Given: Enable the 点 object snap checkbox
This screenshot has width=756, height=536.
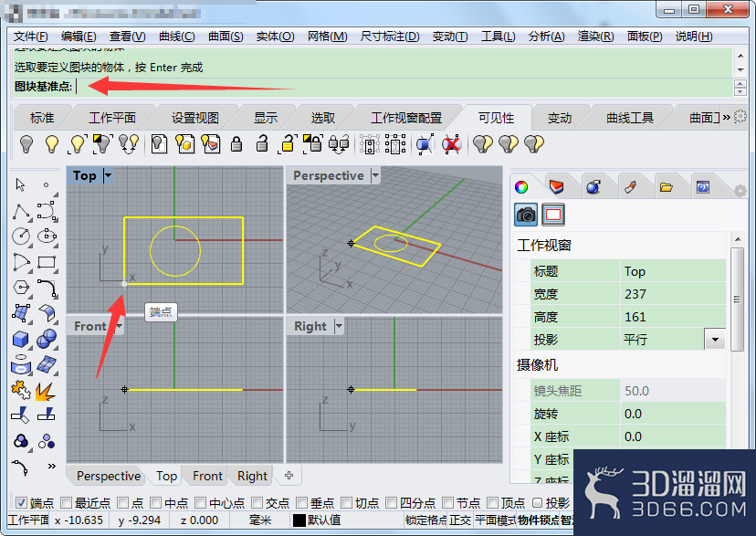Looking at the screenshot, I should [123, 503].
